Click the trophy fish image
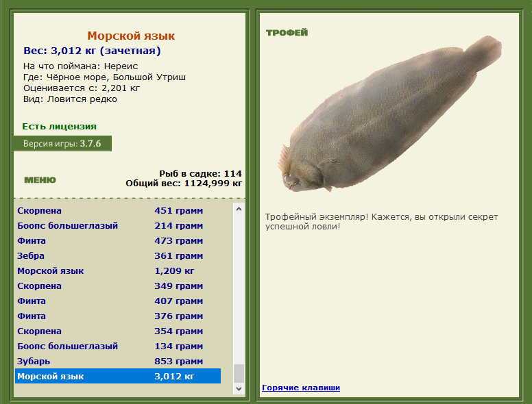The image size is (532, 404). [x=389, y=114]
